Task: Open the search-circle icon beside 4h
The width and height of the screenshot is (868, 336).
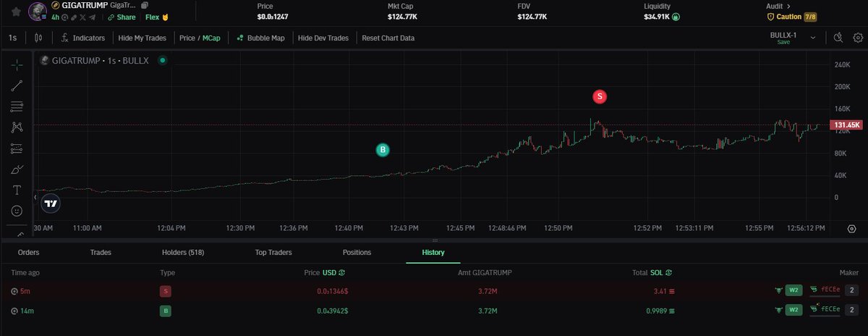Action: [64, 17]
